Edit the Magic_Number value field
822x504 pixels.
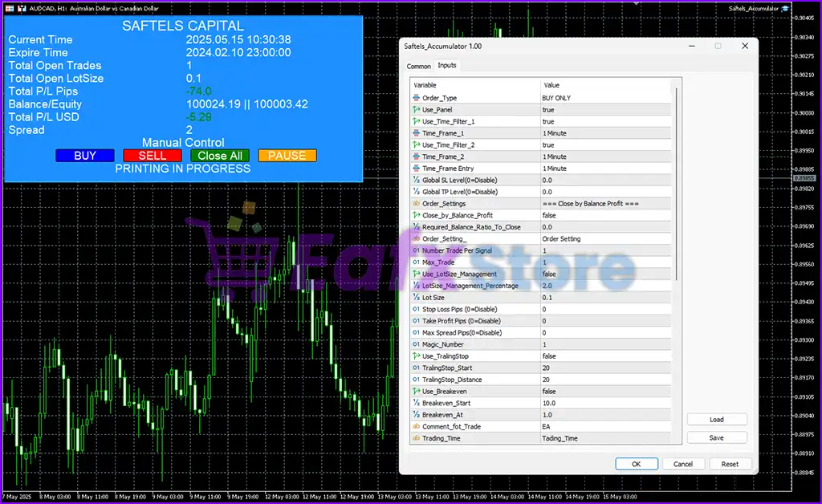click(605, 344)
